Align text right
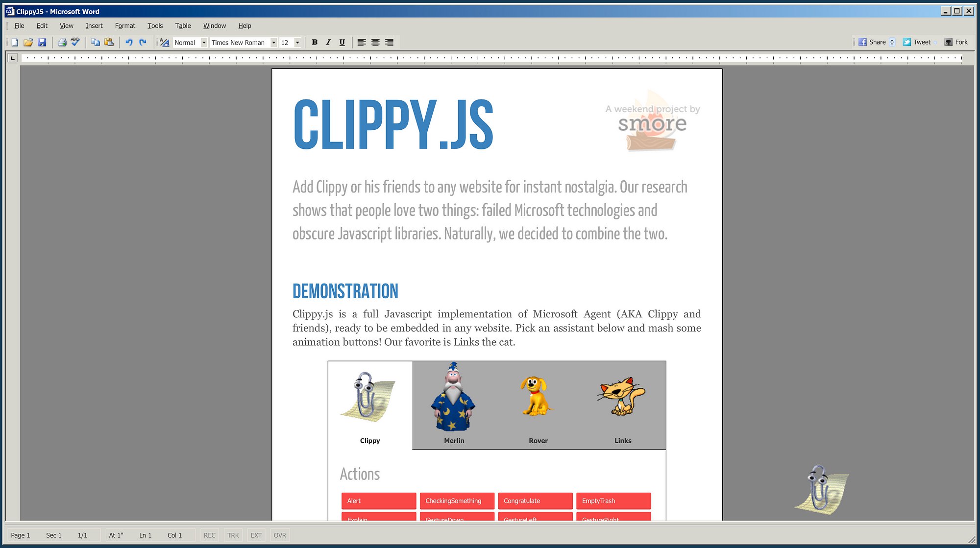The image size is (980, 548). coord(389,43)
